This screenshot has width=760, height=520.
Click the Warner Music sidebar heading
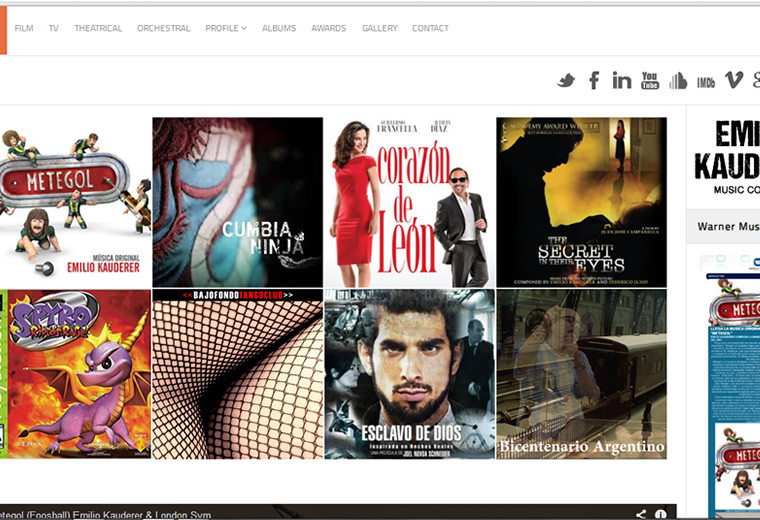click(728, 226)
